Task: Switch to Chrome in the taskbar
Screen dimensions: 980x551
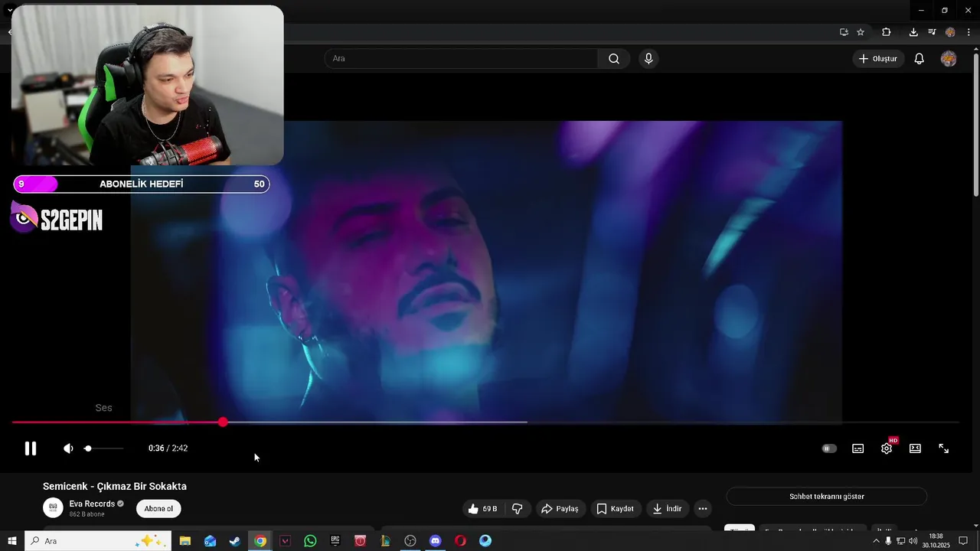Action: click(260, 541)
